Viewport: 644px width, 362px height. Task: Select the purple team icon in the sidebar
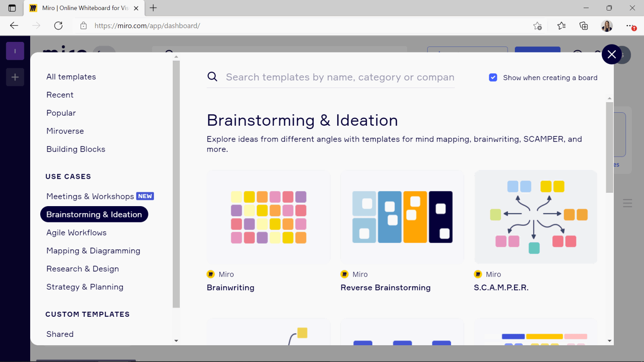tap(15, 51)
